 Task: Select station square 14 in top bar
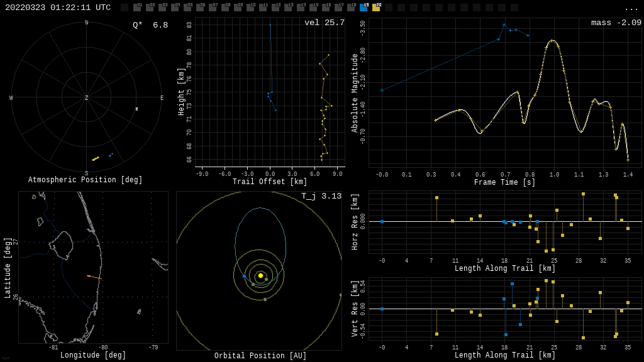[301, 8]
